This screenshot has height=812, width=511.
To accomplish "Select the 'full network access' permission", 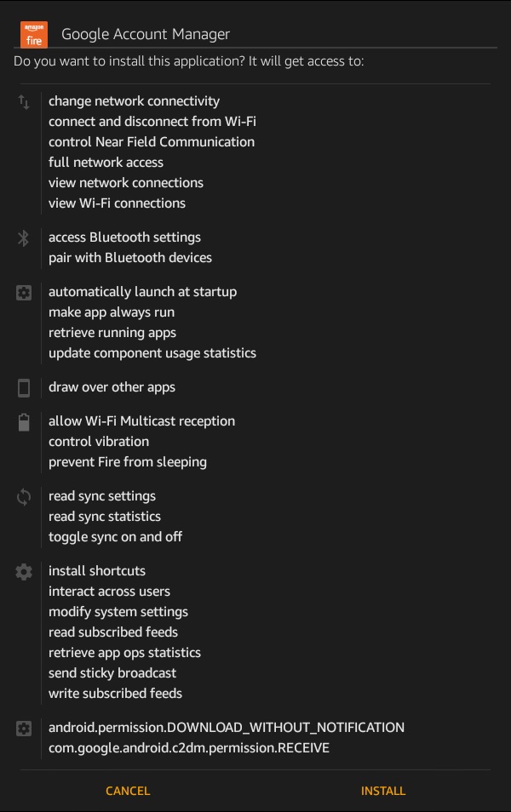I will (x=106, y=163).
